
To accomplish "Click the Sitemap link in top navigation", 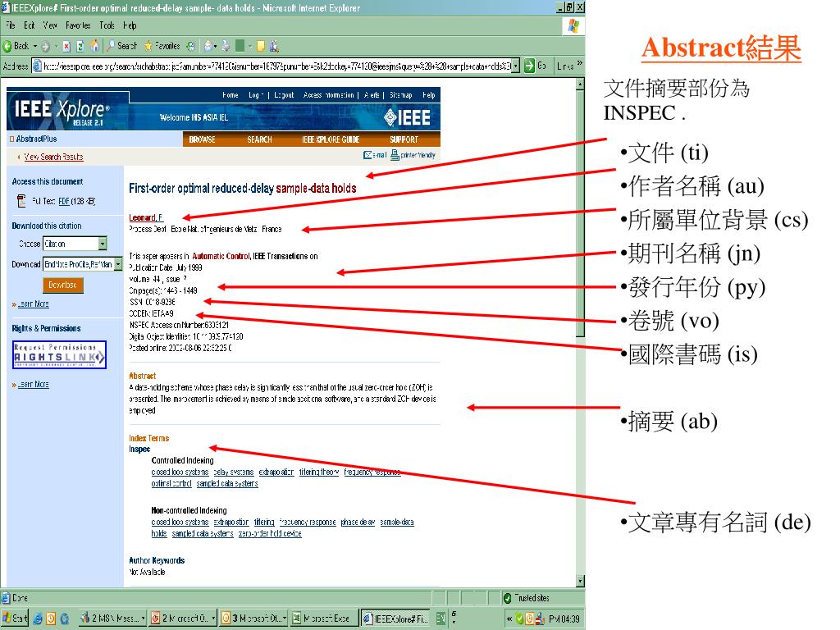I will [400, 95].
